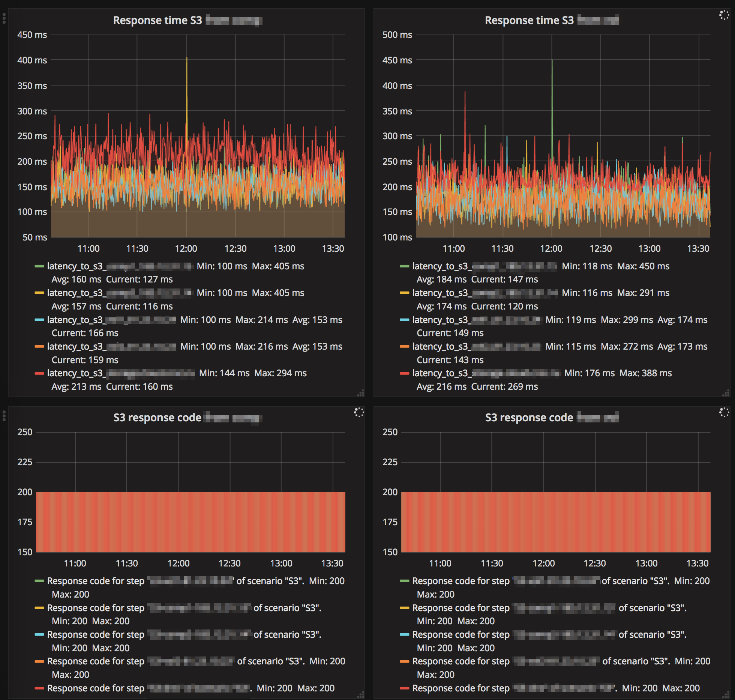Click the red swatch of the series with Max 388 ms
The width and height of the screenshot is (735, 700).
pos(405,373)
